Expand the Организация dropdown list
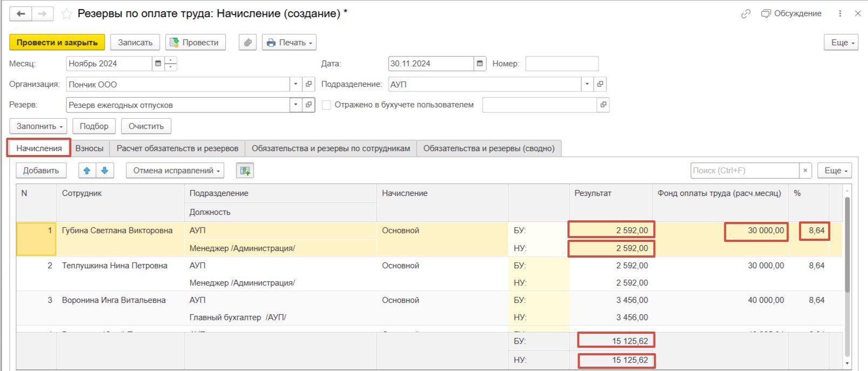Viewport: 868px width, 371px height. point(296,84)
